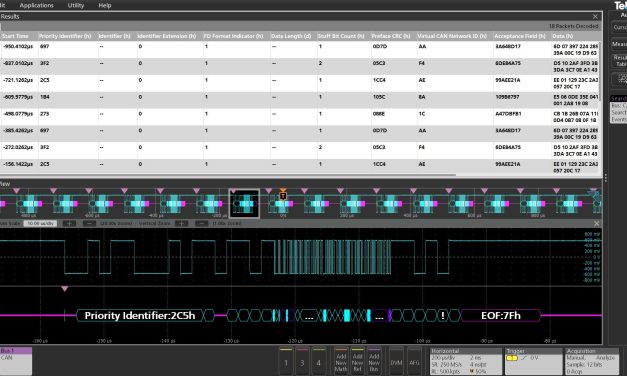Select the row starting at -837.0102µs
627x376 pixels.
tap(299, 66)
